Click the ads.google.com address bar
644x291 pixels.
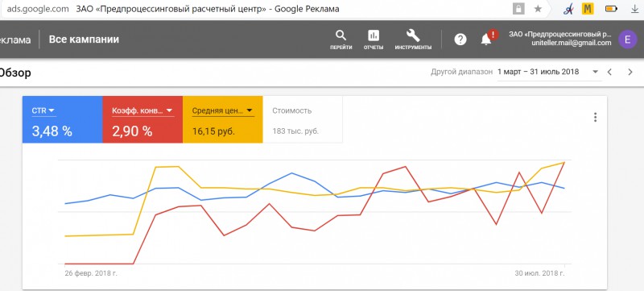coord(38,9)
